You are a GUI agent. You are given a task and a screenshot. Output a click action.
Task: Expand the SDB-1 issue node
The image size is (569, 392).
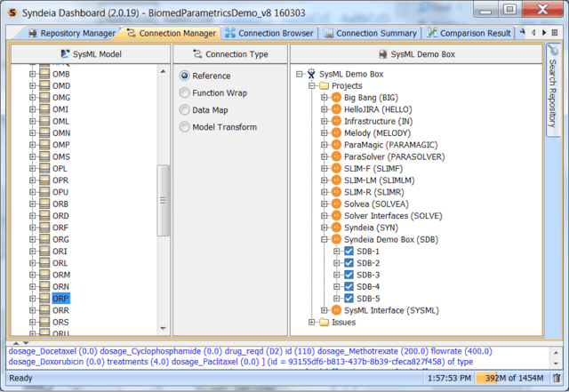337,252
